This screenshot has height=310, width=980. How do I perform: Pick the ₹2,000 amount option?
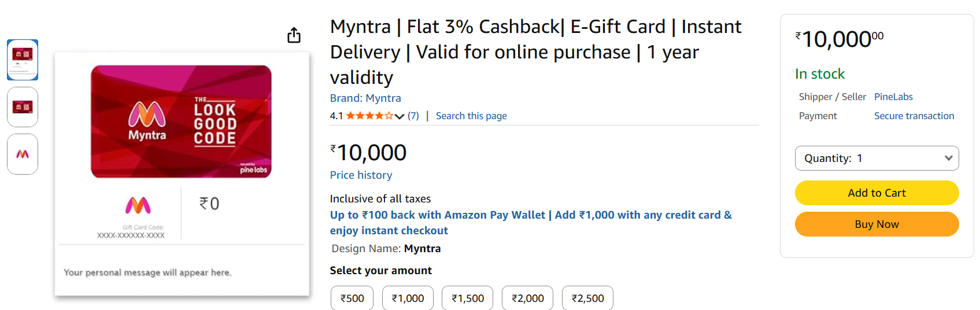click(x=528, y=298)
